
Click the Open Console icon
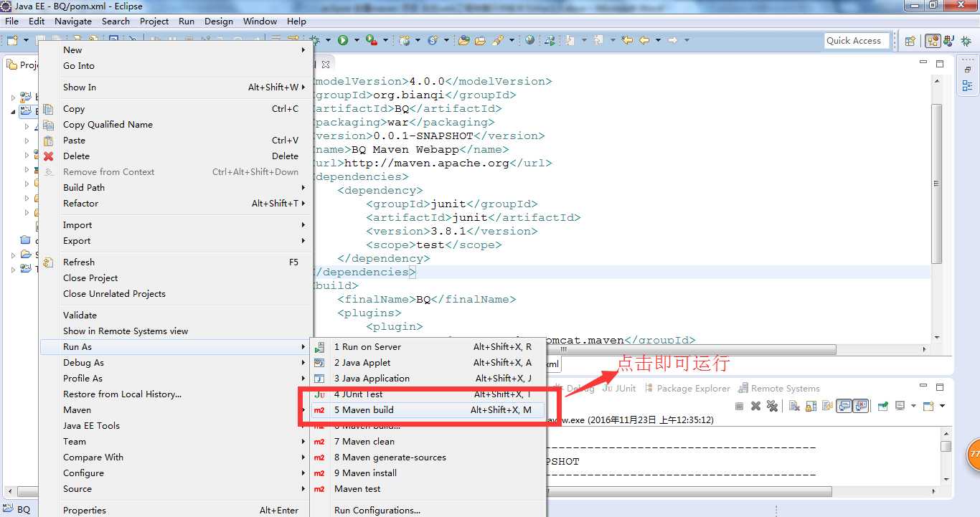tap(928, 406)
